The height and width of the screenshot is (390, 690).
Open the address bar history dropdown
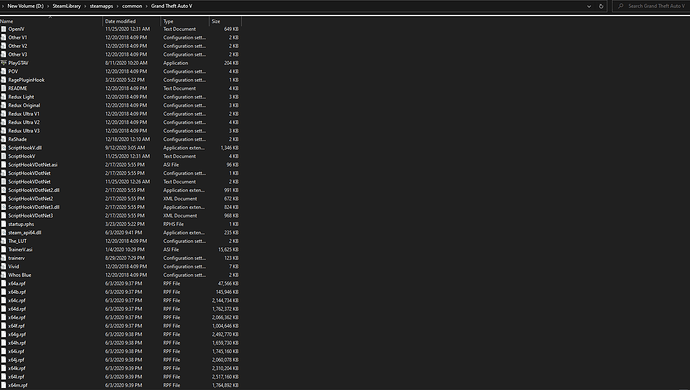pyautogui.click(x=589, y=6)
